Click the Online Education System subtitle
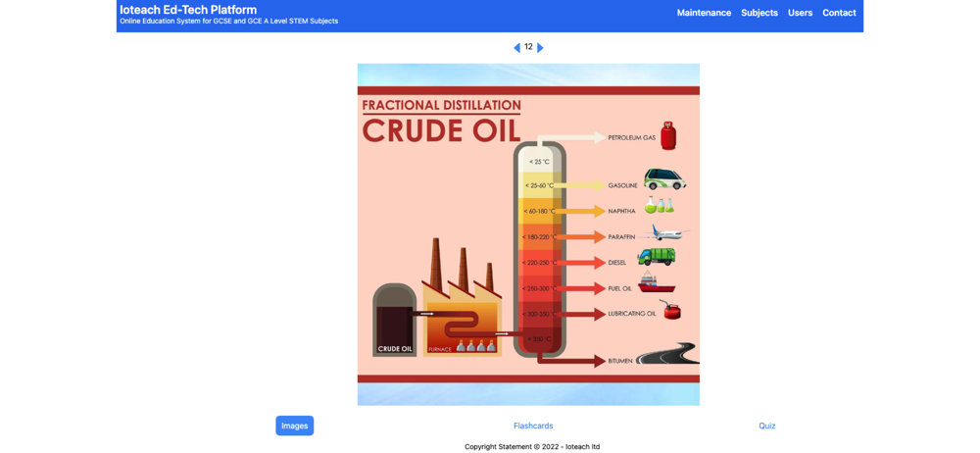 [x=228, y=22]
